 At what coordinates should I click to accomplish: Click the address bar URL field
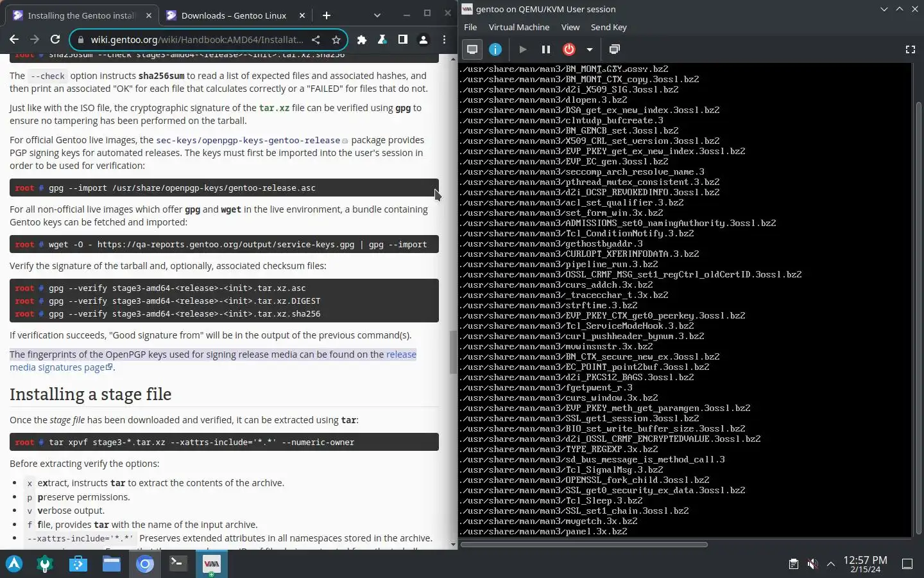(197, 40)
